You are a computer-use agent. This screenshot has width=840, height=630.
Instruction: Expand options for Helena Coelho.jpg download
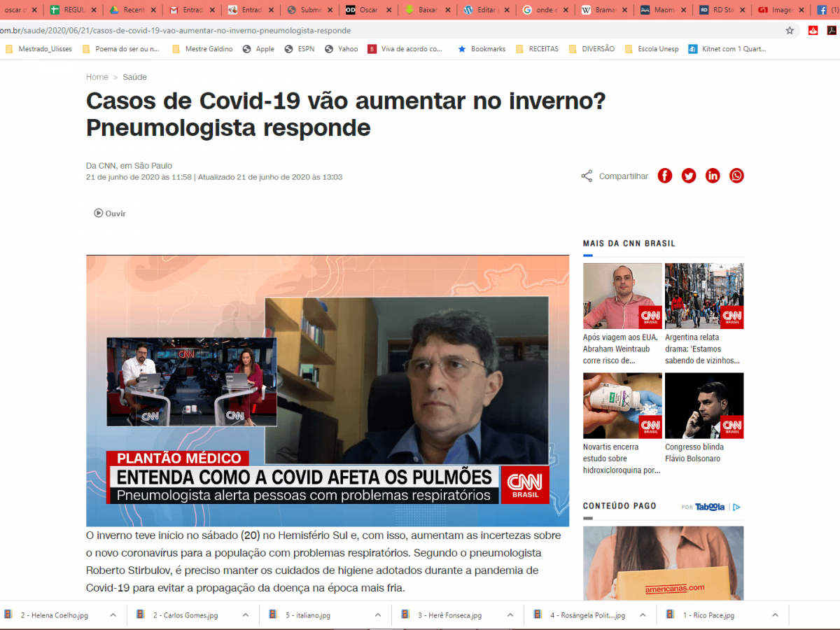pyautogui.click(x=113, y=615)
